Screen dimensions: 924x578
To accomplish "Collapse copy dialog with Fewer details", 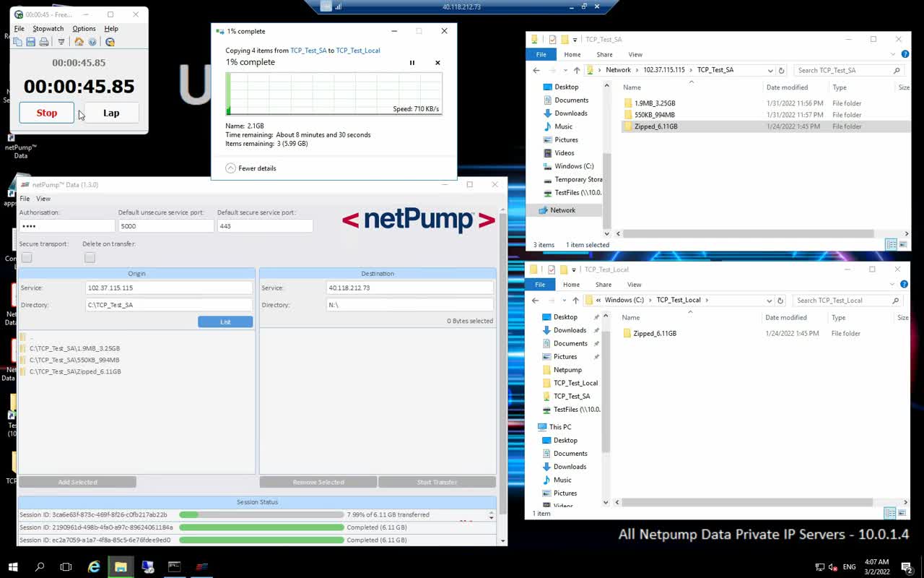I will pos(250,168).
